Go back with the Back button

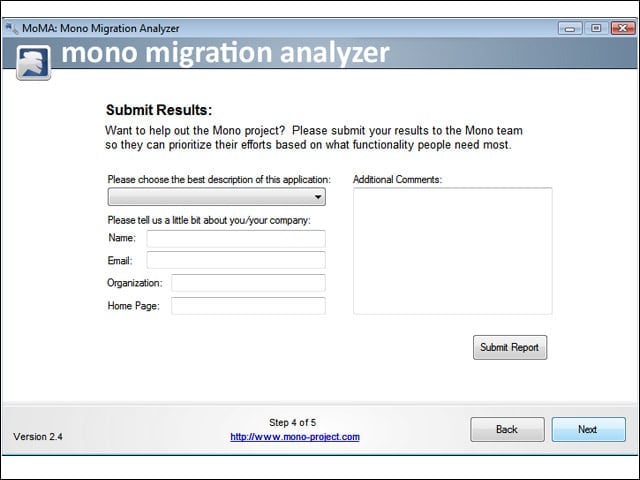[507, 429]
